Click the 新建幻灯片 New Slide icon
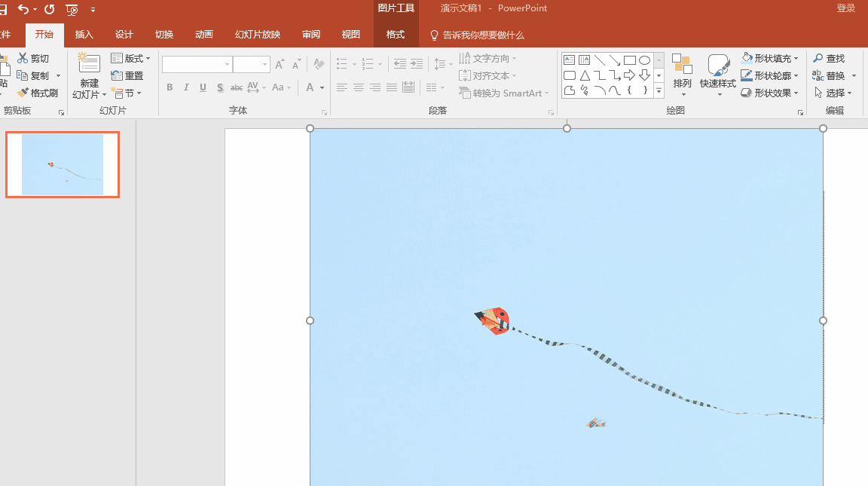This screenshot has height=486, width=868. pyautogui.click(x=89, y=65)
